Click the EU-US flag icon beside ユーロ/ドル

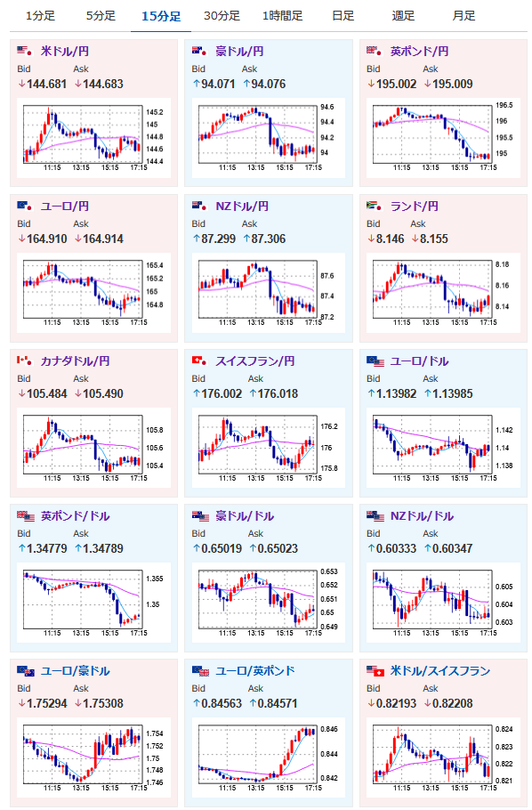(x=375, y=360)
